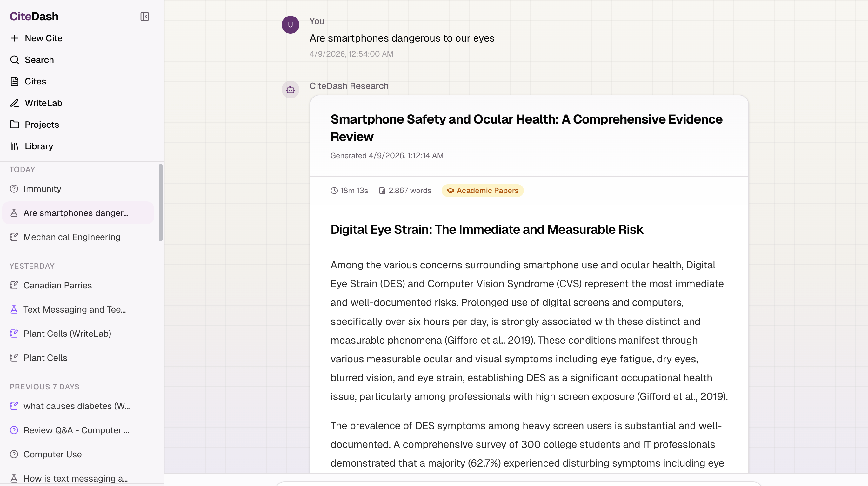Viewport: 868px width, 486px height.
Task: Collapse the sidebar panel icon
Action: pyautogui.click(x=144, y=17)
